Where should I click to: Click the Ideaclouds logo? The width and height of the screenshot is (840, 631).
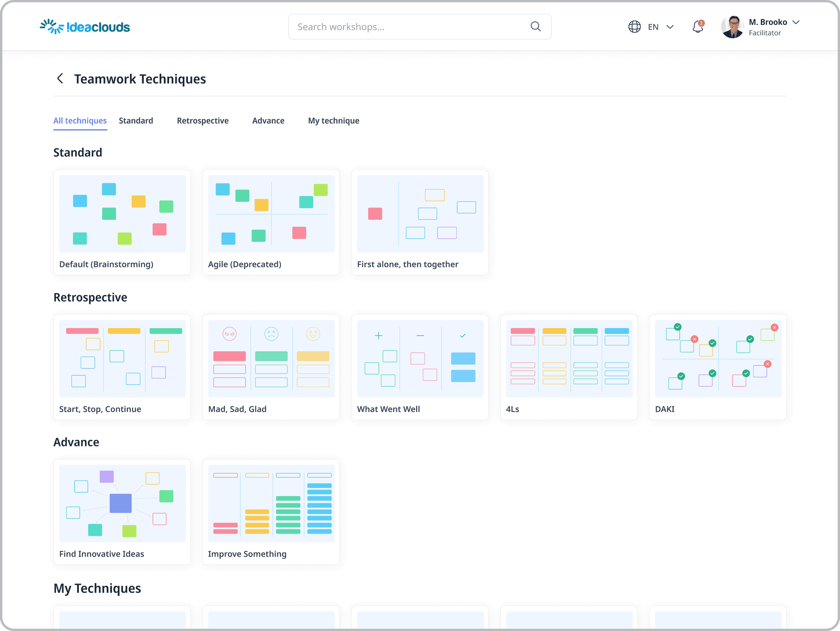click(x=85, y=27)
